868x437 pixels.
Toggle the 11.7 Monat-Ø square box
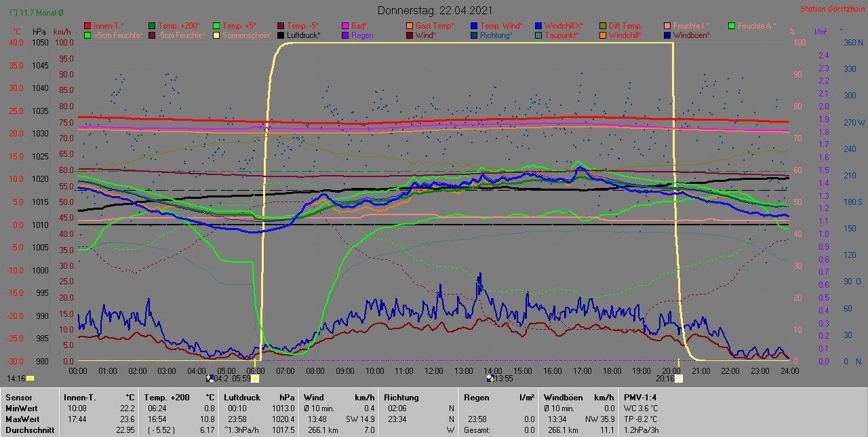point(14,13)
